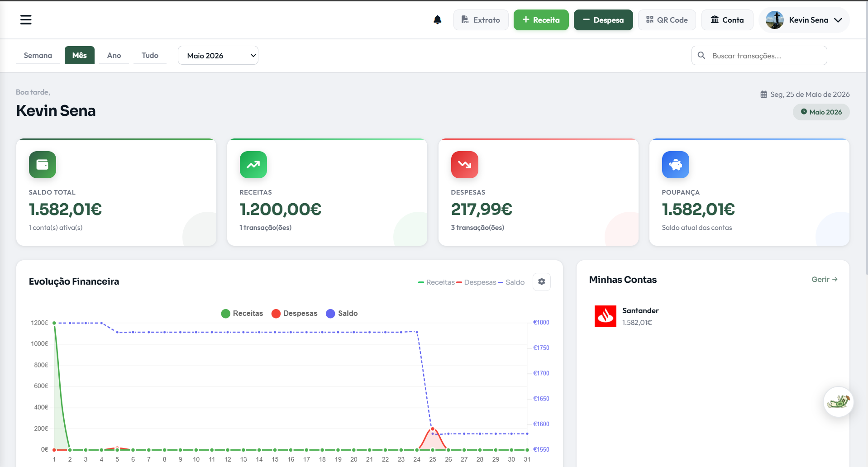Click the piggy bank Poupança icon
This screenshot has width=868, height=467.
[675, 165]
